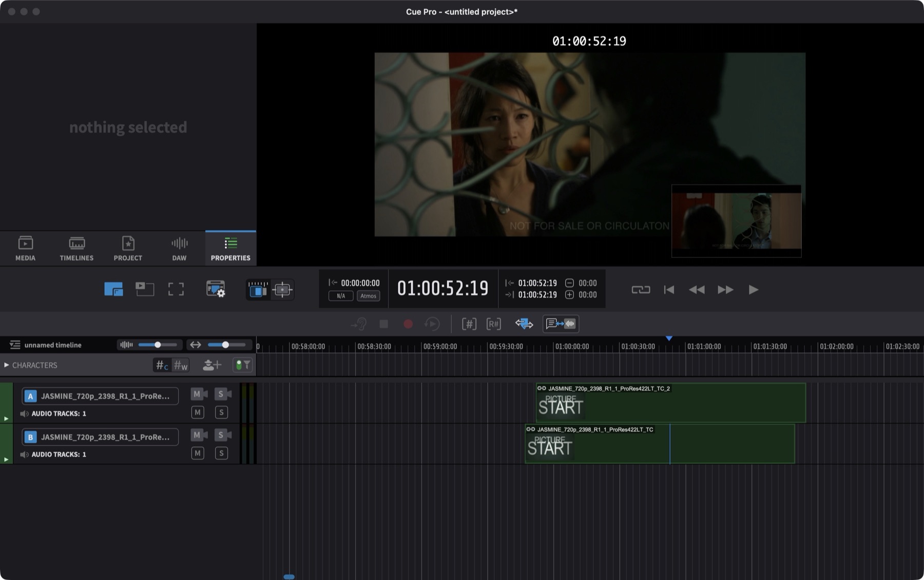924x580 pixels.
Task: Click the speaker icon on track B
Action: click(24, 455)
